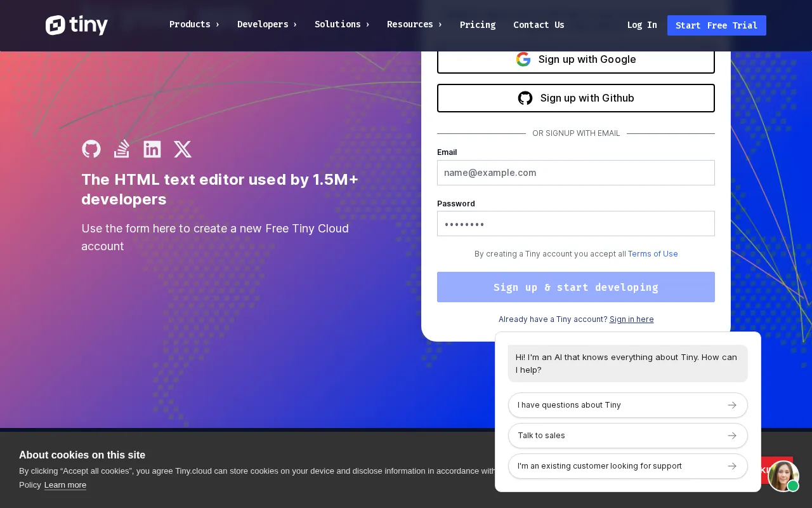
Task: Expand the Resources menu
Action: pyautogui.click(x=414, y=25)
